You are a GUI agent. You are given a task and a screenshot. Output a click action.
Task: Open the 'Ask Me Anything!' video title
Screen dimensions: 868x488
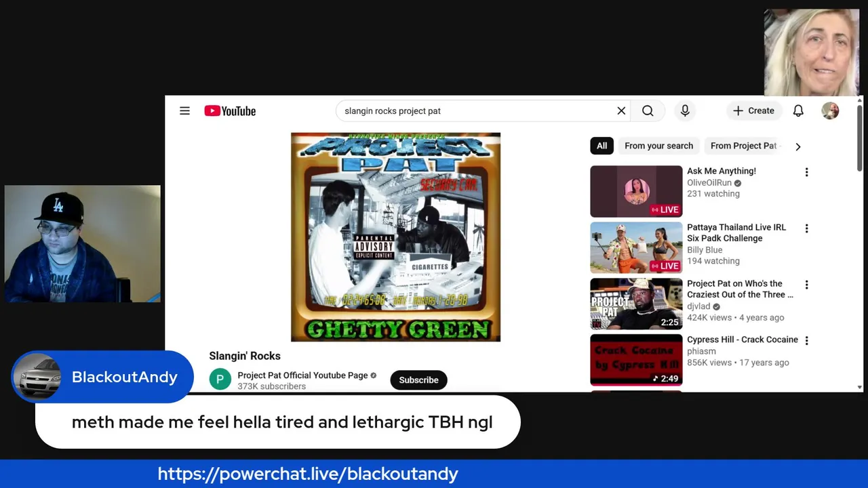coord(721,171)
